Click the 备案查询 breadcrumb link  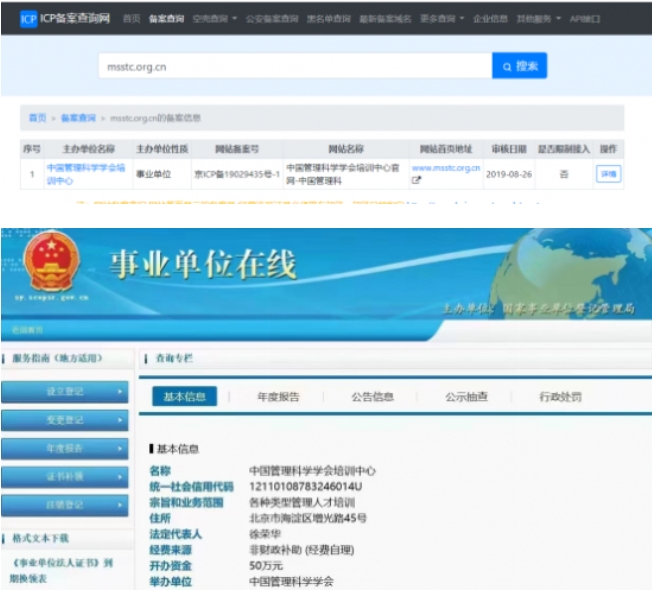tap(78, 118)
